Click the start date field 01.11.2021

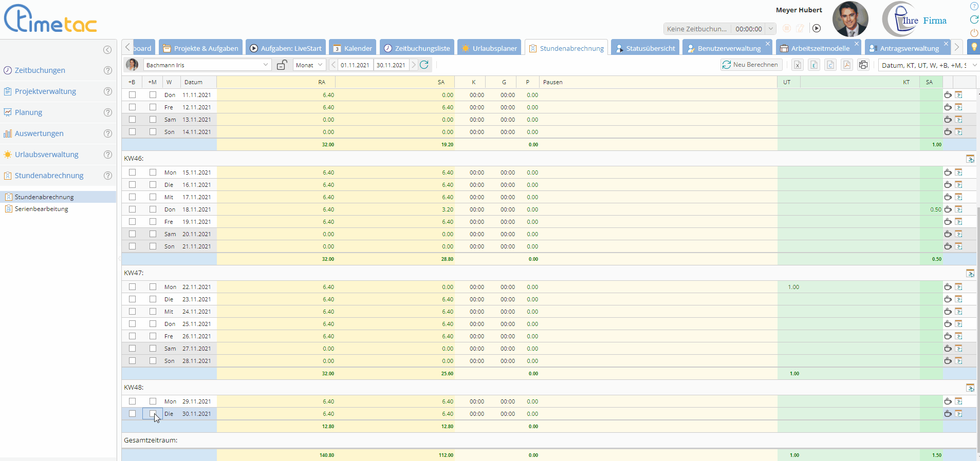(x=355, y=65)
